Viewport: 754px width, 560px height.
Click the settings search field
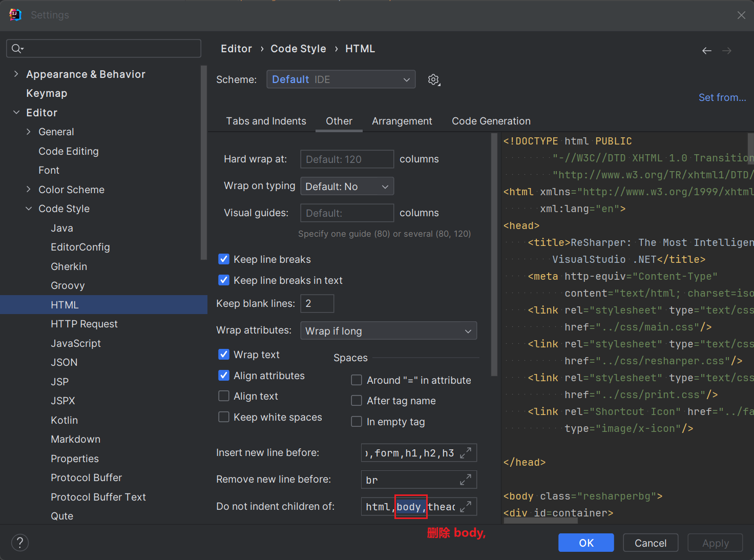[103, 49]
